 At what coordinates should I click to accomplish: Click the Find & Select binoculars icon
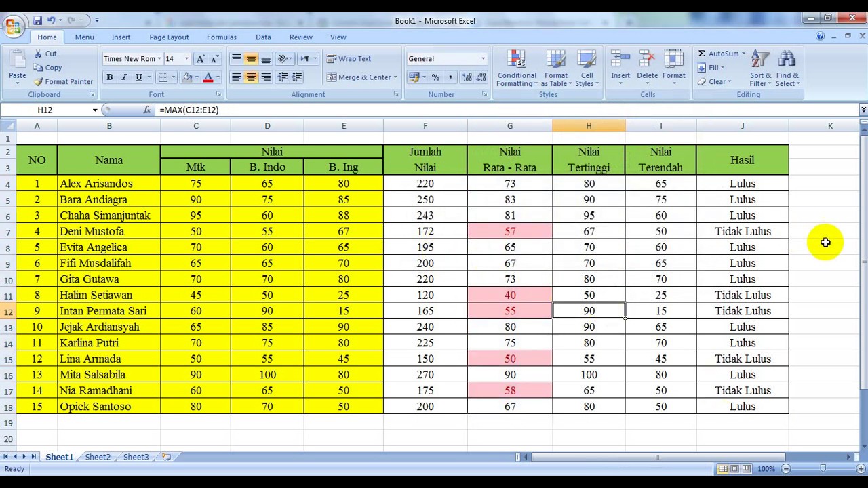[x=787, y=61]
